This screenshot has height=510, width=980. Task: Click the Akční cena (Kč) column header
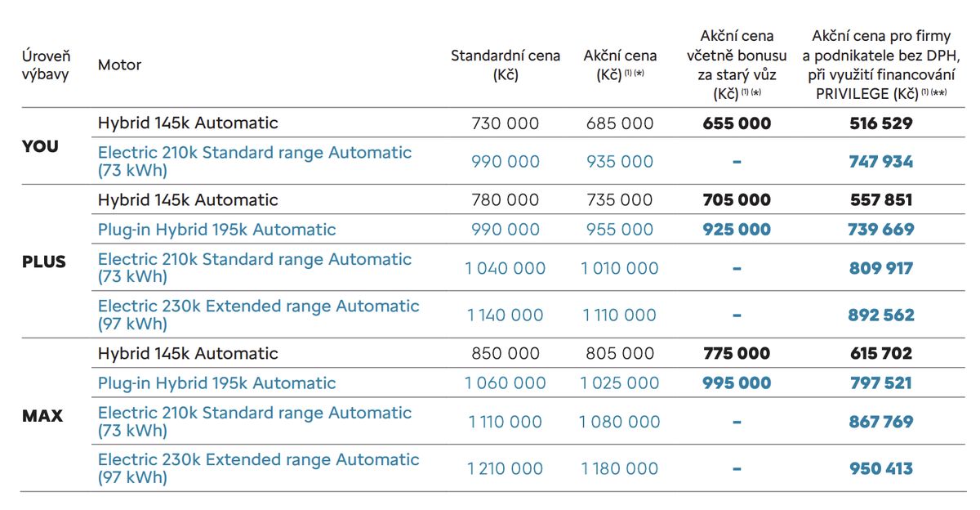point(620,65)
